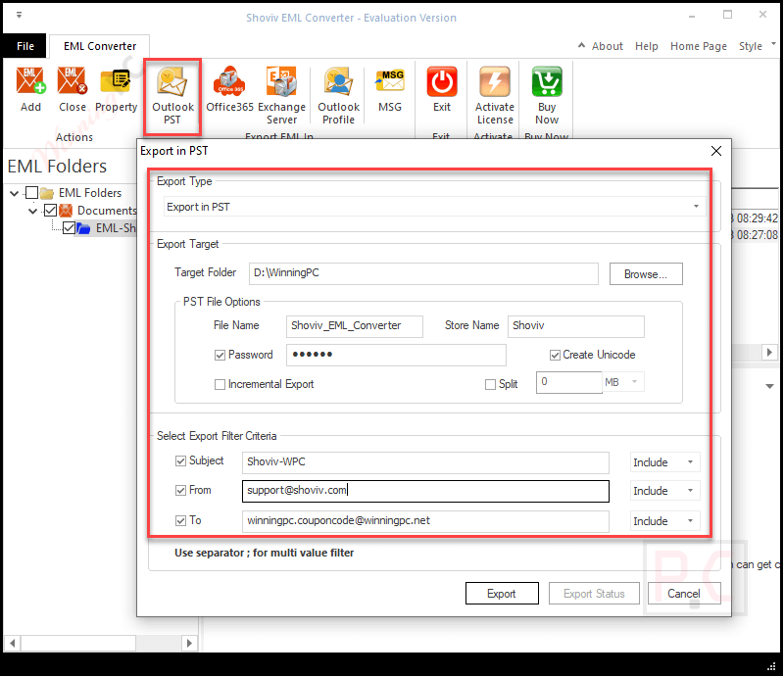Click the blue EML-Sh folder icon
The height and width of the screenshot is (677, 784).
pos(83,228)
